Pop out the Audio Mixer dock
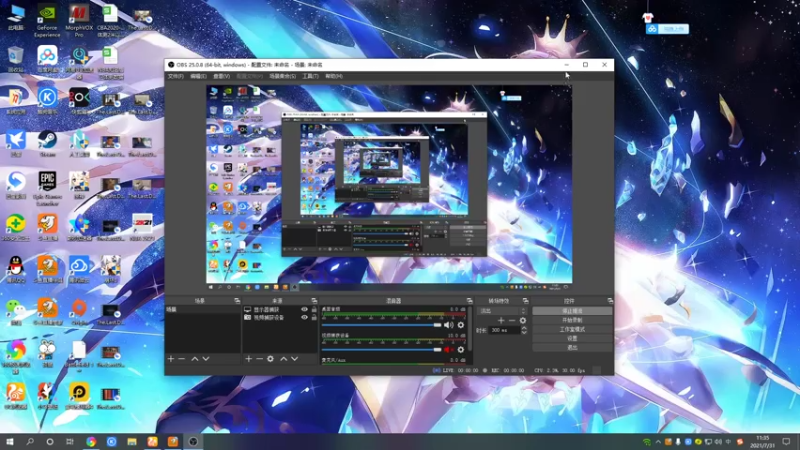 coord(469,301)
